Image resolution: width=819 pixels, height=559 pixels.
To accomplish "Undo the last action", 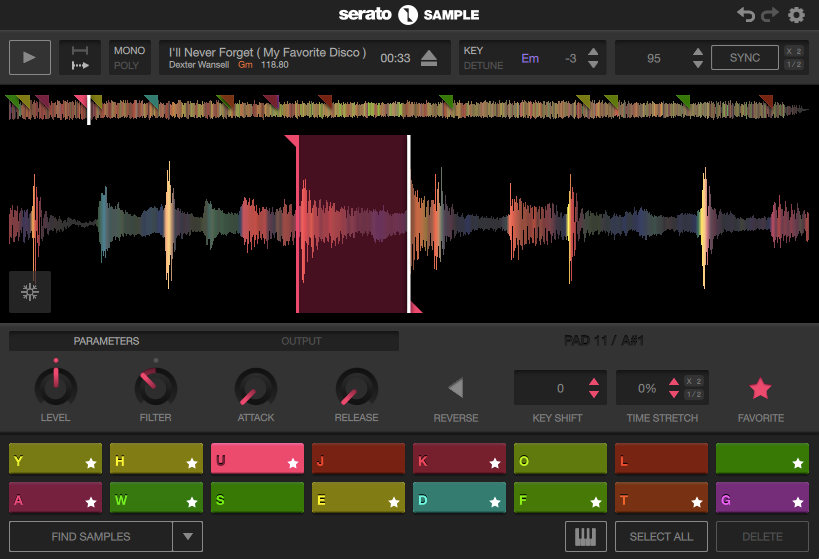I will pyautogui.click(x=746, y=15).
